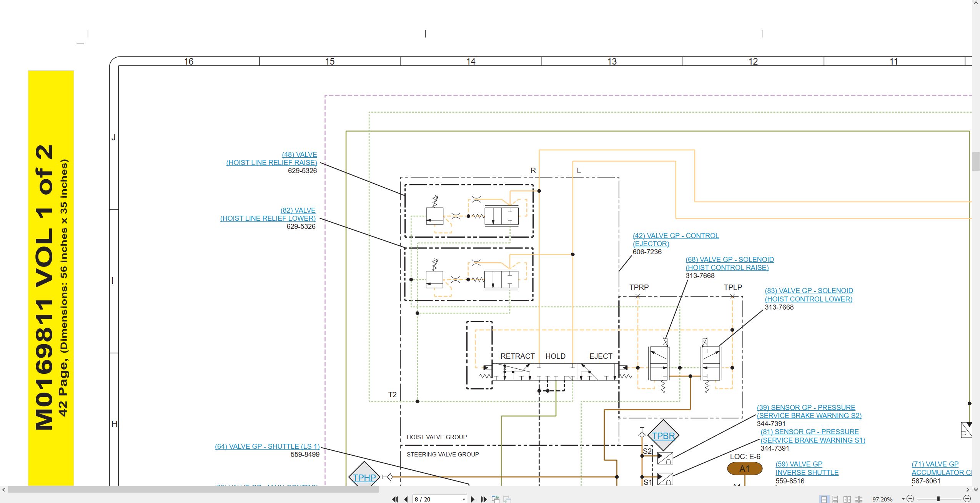Go to the first page

tap(395, 499)
